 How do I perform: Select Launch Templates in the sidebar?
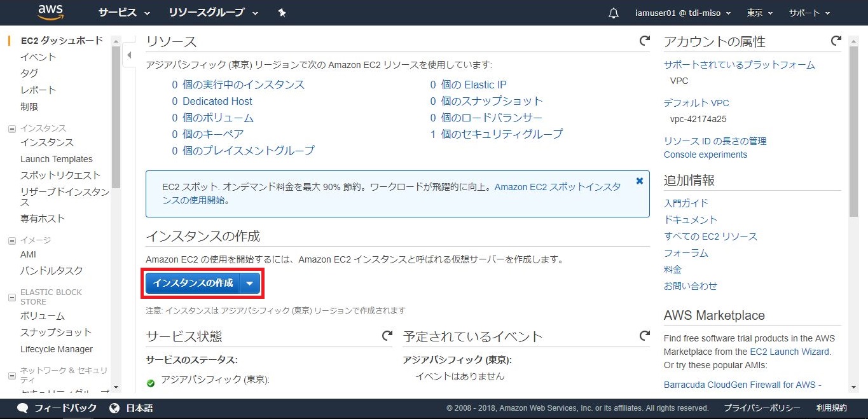[57, 159]
